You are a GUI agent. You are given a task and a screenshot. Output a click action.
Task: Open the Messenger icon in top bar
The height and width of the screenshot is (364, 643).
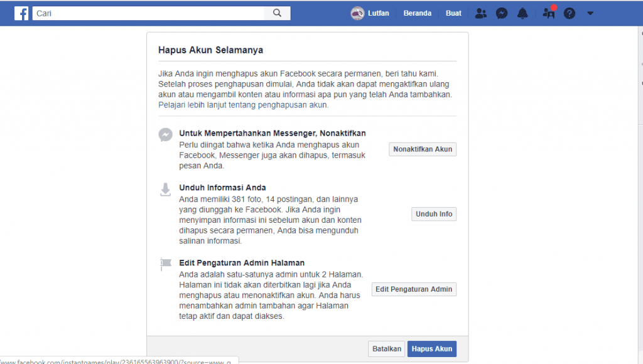(502, 14)
